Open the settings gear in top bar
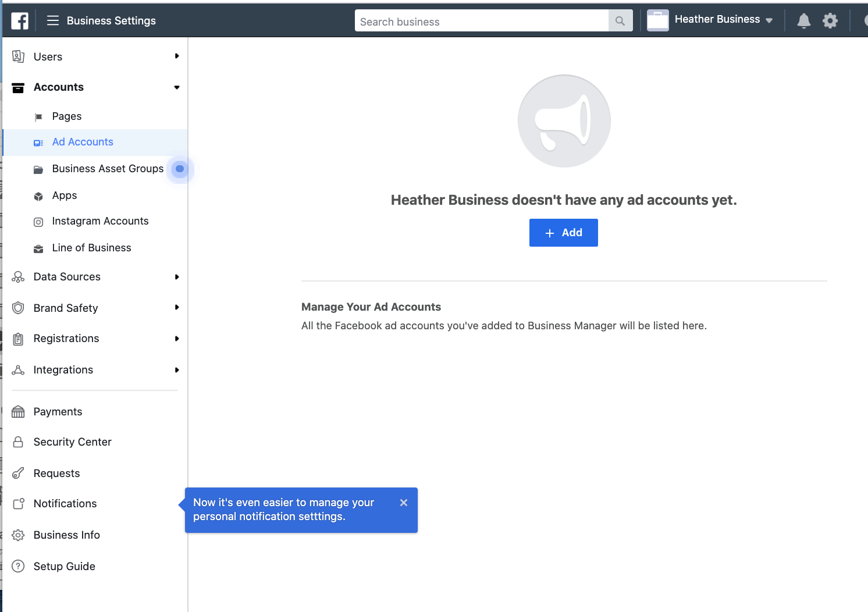 point(830,21)
